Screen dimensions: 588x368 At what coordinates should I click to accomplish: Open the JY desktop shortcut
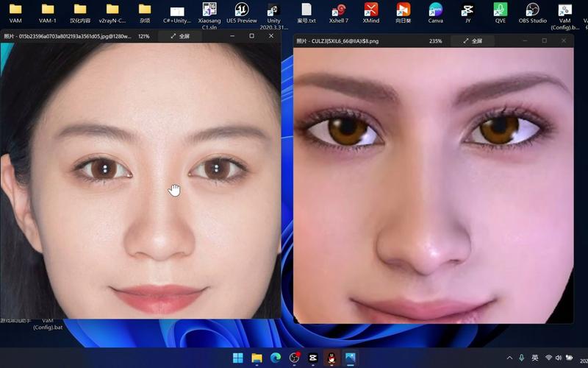point(467,10)
